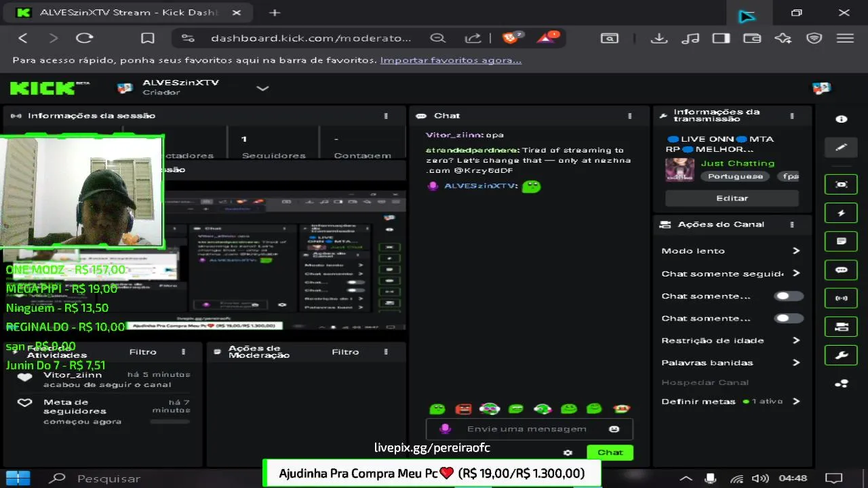
Task: Click the follower goal progress bar
Action: click(x=170, y=421)
